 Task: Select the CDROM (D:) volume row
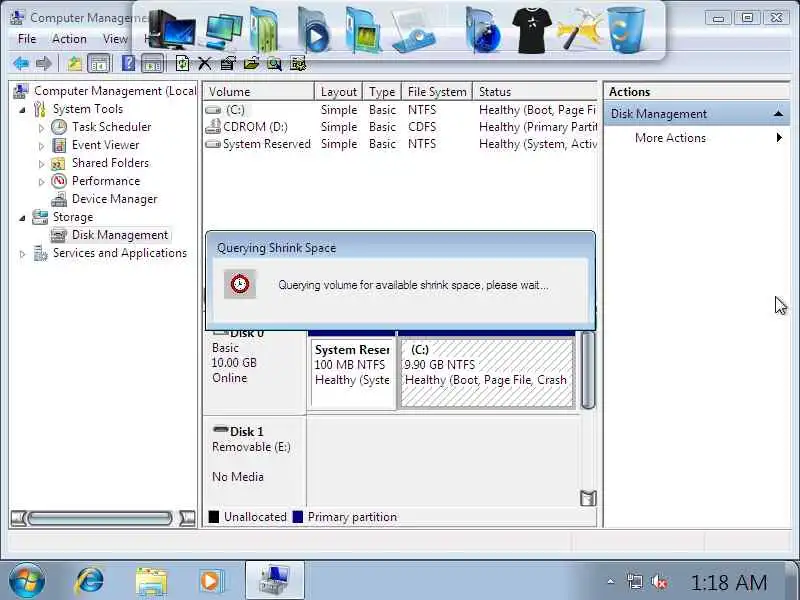pyautogui.click(x=401, y=127)
